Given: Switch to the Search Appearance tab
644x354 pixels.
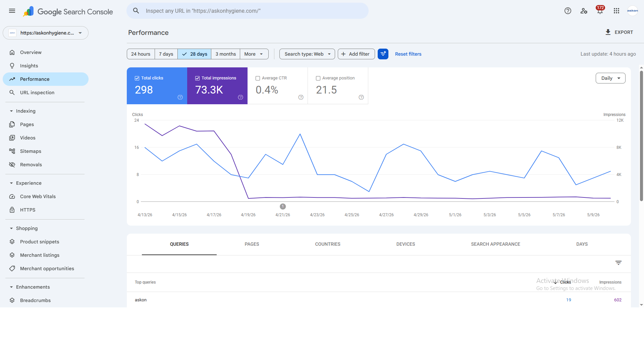Looking at the screenshot, I should (495, 244).
